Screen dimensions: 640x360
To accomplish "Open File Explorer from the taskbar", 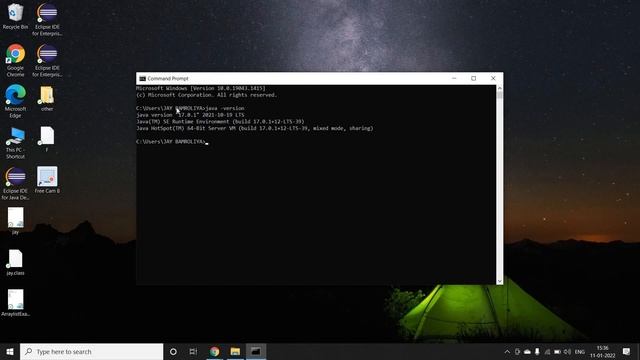I will coord(235,351).
